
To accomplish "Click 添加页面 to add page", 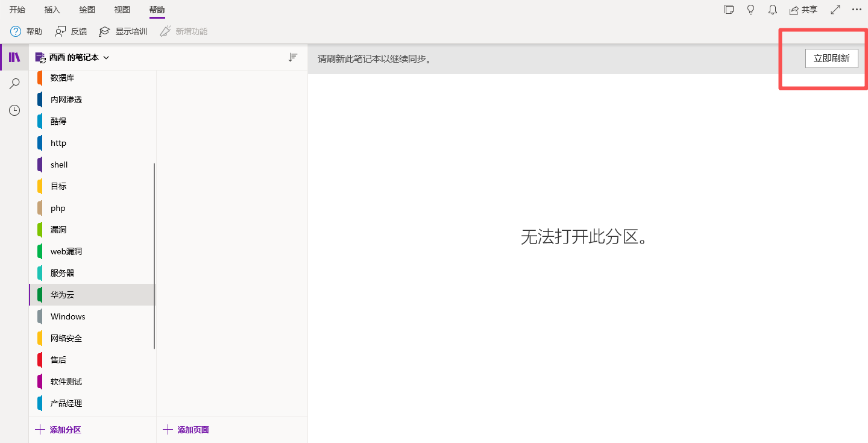I will [186, 430].
